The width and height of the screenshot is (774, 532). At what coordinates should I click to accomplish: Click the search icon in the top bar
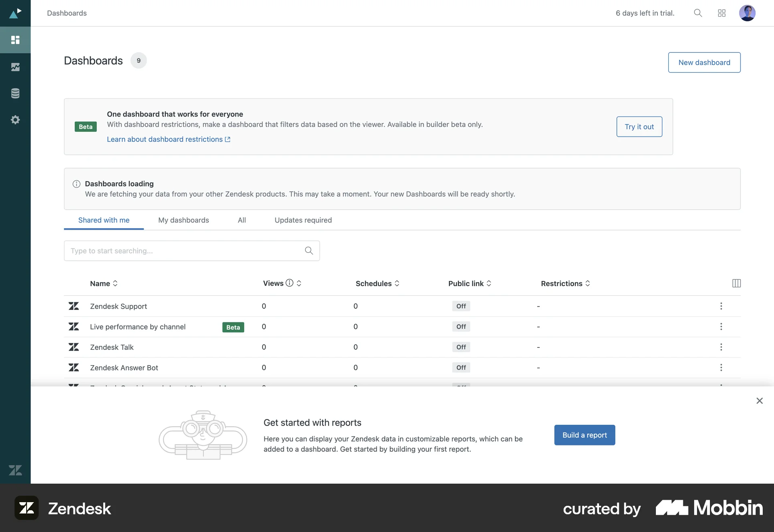click(x=698, y=13)
